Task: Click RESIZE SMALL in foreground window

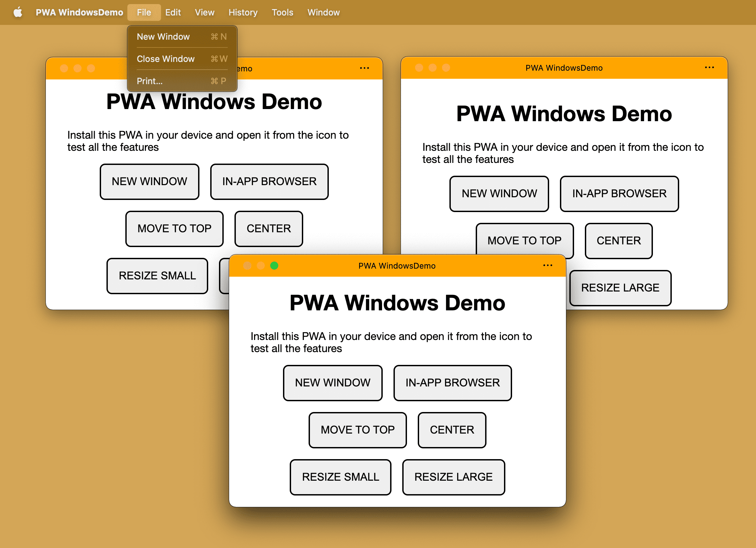Action: (x=340, y=477)
